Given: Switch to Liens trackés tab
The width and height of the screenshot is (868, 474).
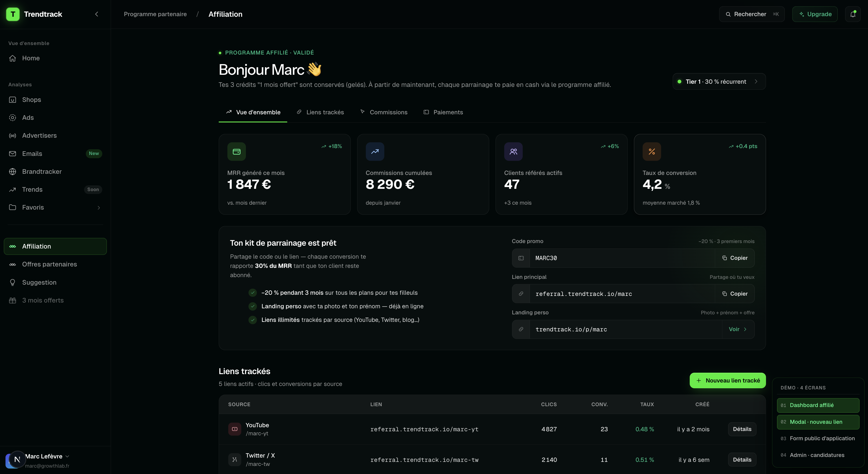Looking at the screenshot, I should (320, 112).
